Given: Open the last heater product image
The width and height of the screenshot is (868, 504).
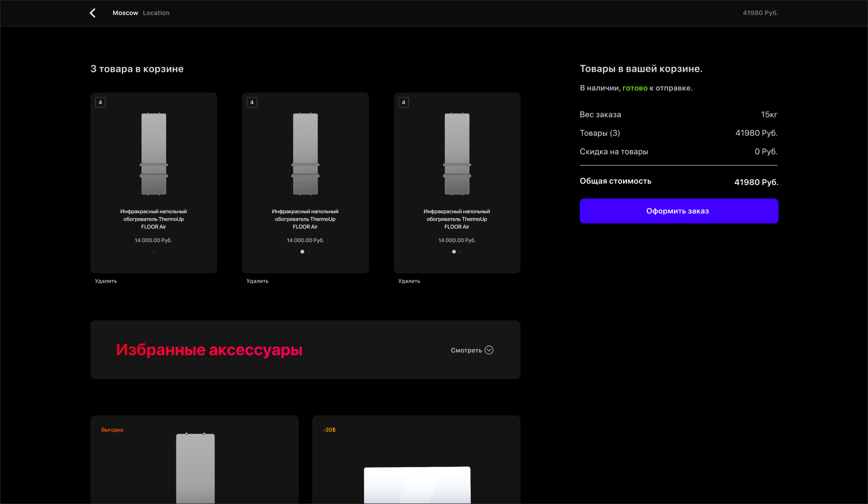Looking at the screenshot, I should [x=457, y=154].
